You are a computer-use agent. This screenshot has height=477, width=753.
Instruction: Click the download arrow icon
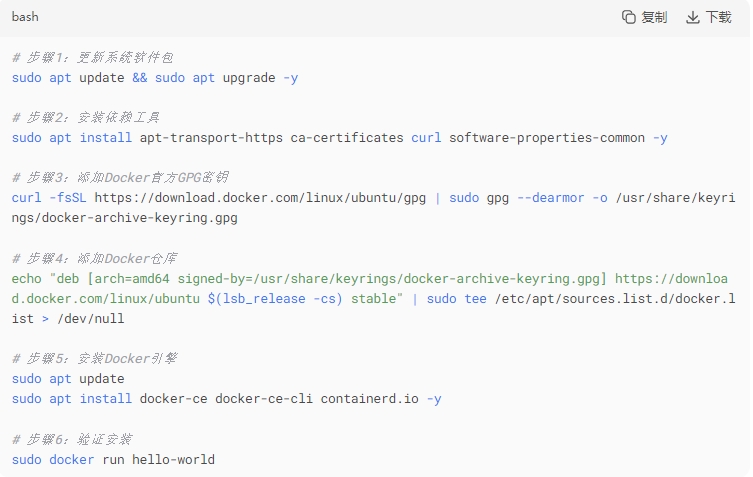pos(692,18)
